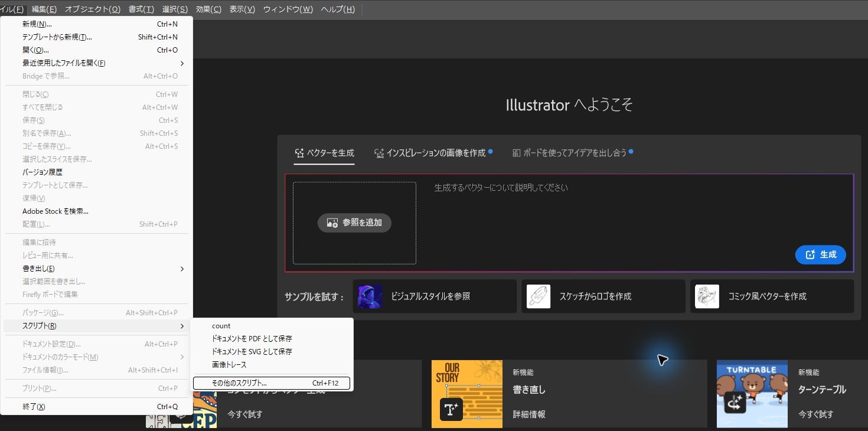The width and height of the screenshot is (868, 431).
Task: Click the TURNTABLE bears thumbnail
Action: [752, 394]
